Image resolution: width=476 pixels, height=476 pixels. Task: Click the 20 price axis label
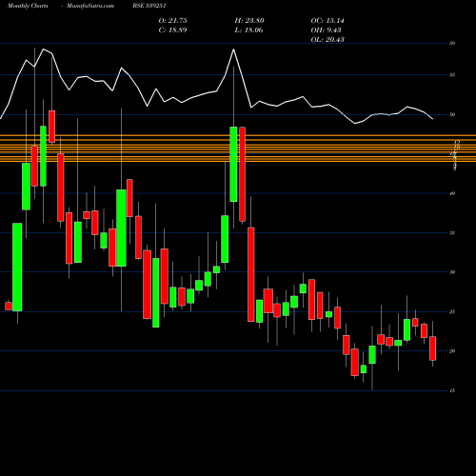(x=452, y=351)
